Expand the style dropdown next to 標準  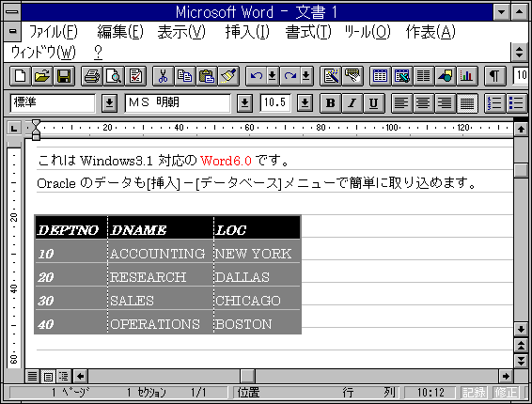coord(109,103)
